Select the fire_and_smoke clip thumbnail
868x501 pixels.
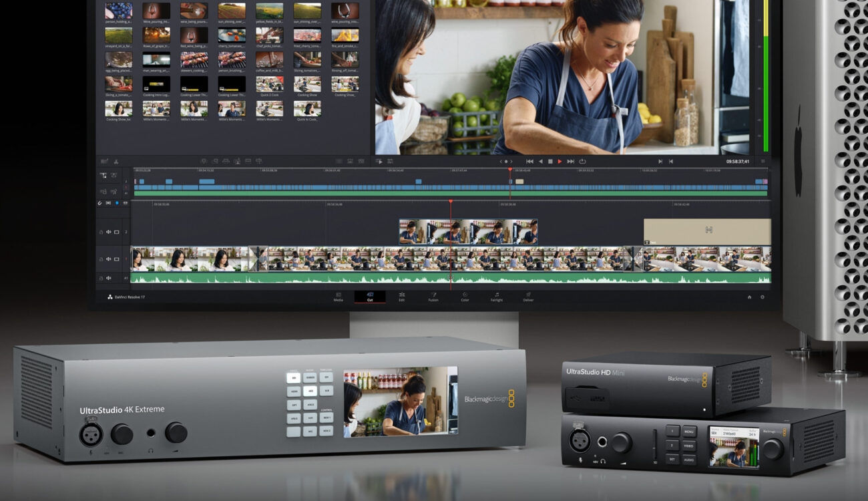[345, 35]
